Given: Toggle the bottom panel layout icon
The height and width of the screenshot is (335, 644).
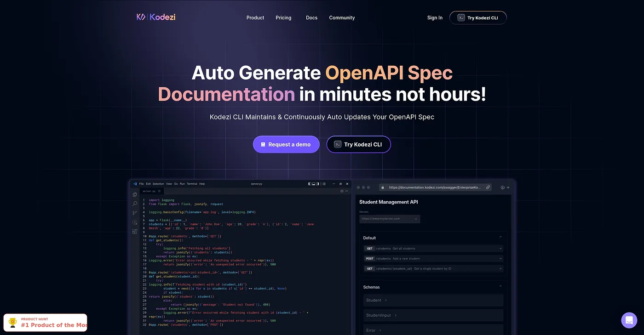Looking at the screenshot, I should tap(314, 184).
